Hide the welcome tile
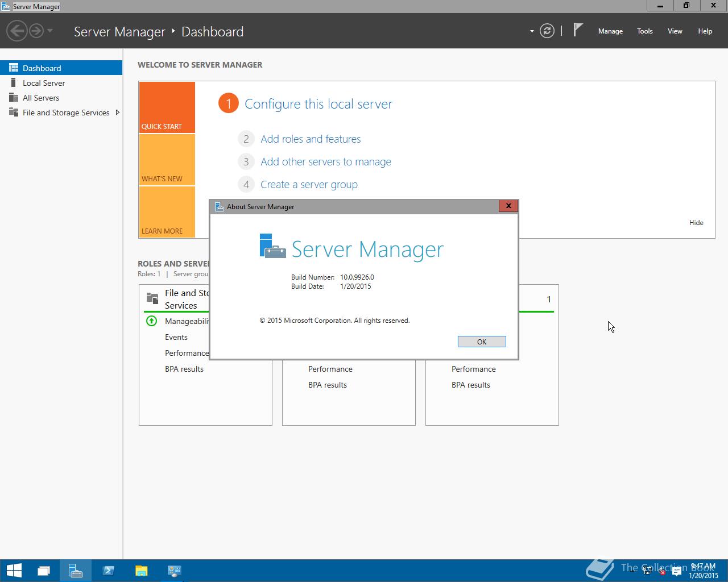The image size is (728, 582). click(696, 222)
